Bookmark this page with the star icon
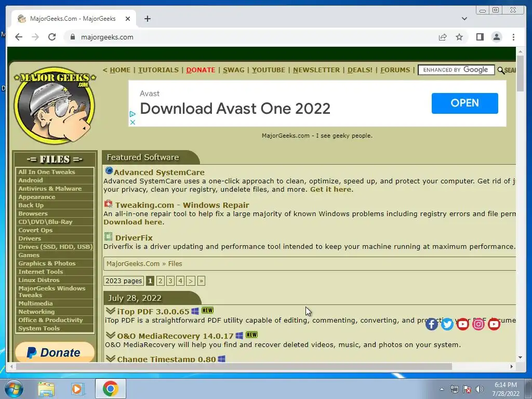 pos(459,37)
